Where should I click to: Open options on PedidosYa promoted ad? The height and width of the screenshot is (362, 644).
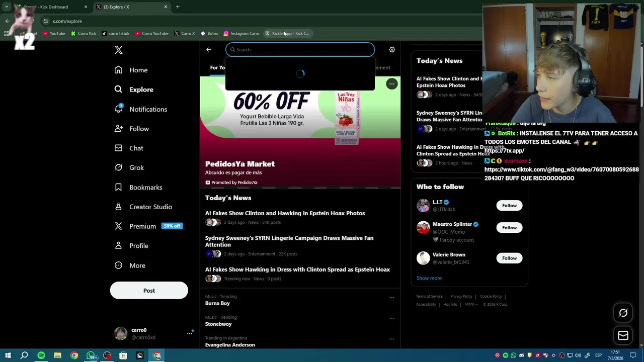click(x=391, y=84)
